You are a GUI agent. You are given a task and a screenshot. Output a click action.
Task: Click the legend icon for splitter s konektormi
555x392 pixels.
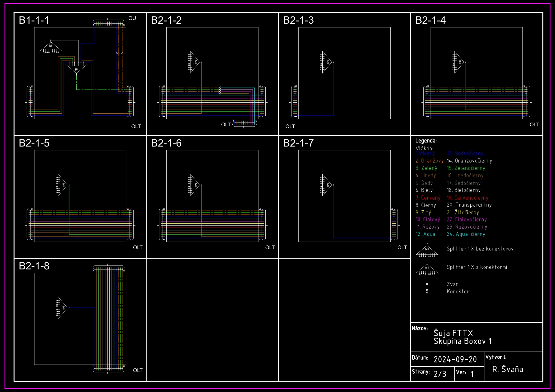point(427,269)
